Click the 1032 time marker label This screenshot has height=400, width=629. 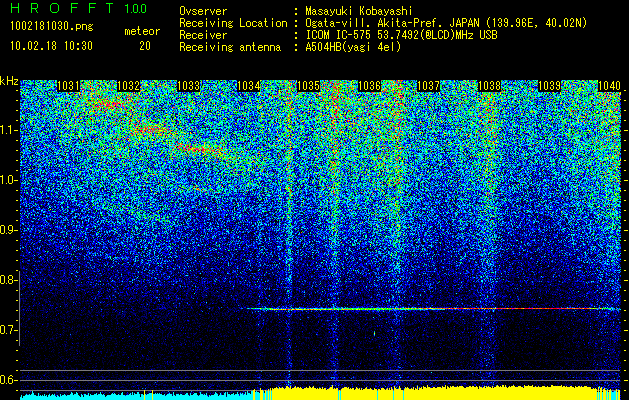128,86
